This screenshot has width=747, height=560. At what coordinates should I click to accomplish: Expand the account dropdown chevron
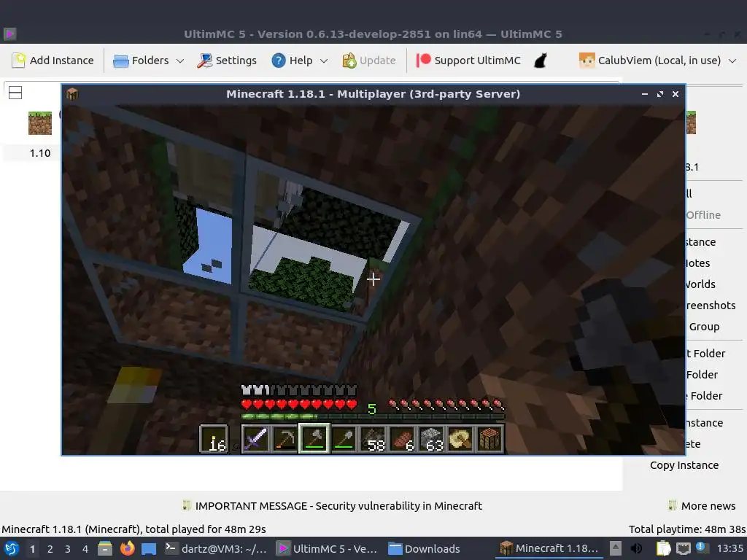(732, 61)
